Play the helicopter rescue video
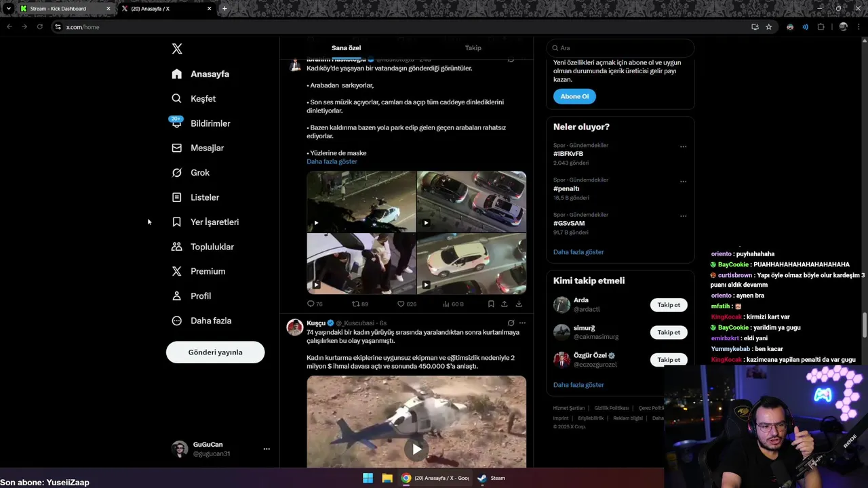 click(416, 449)
